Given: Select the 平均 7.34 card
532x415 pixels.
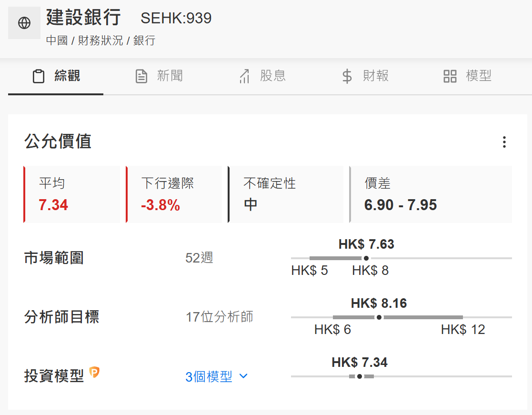Looking at the screenshot, I should (71, 194).
